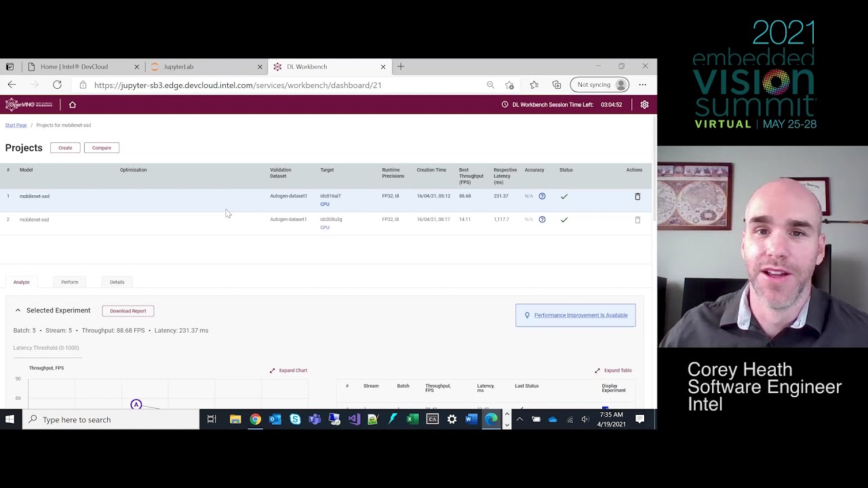Open DL Workbench settings gear
Viewport: 868px width, 488px height.
644,104
